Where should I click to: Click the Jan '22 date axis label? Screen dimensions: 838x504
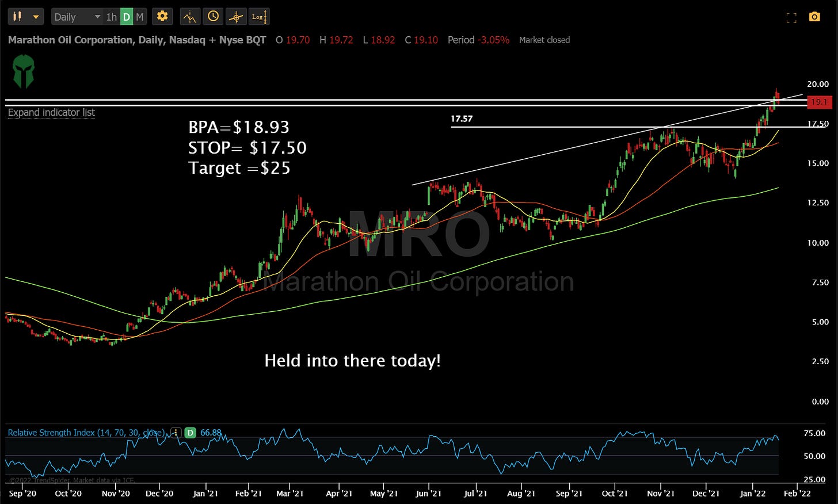[753, 493]
